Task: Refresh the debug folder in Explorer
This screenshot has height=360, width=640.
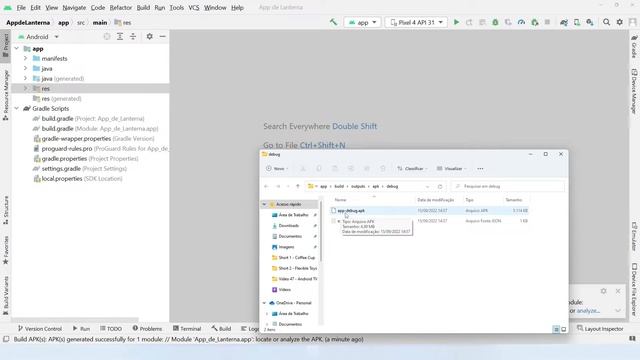Action: tap(440, 187)
